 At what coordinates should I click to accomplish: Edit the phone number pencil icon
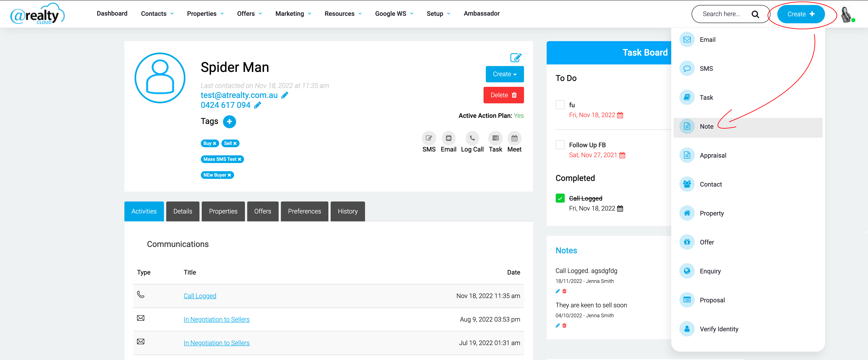(x=257, y=105)
